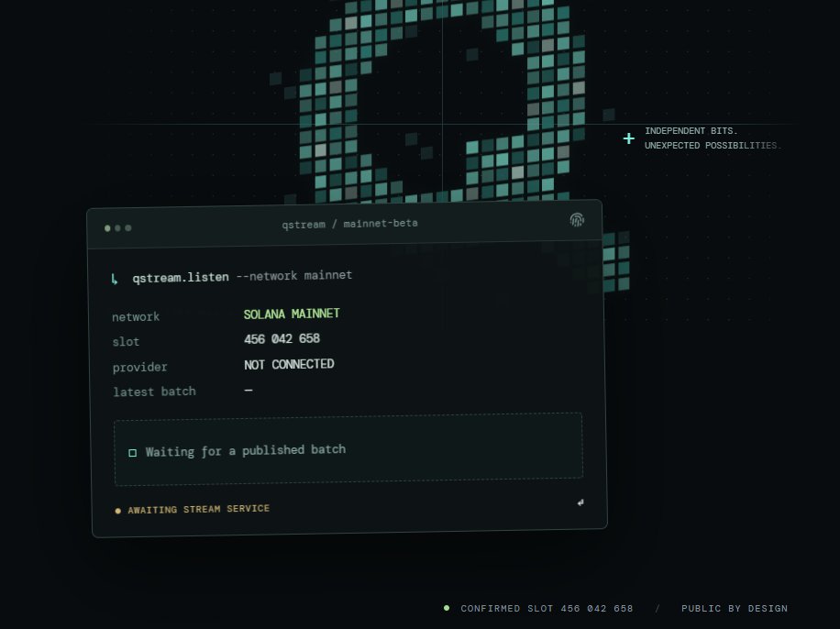Click the first terminal window dot

pyautogui.click(x=107, y=228)
